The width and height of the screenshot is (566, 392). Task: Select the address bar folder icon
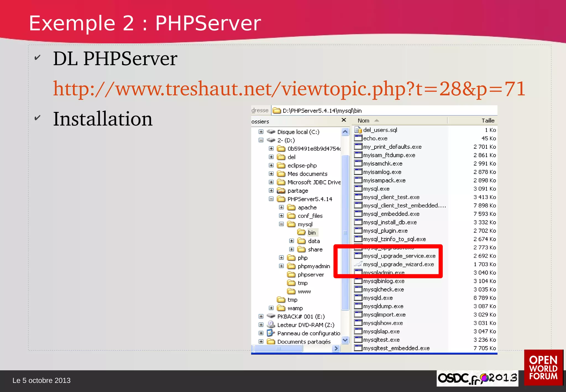pos(277,111)
